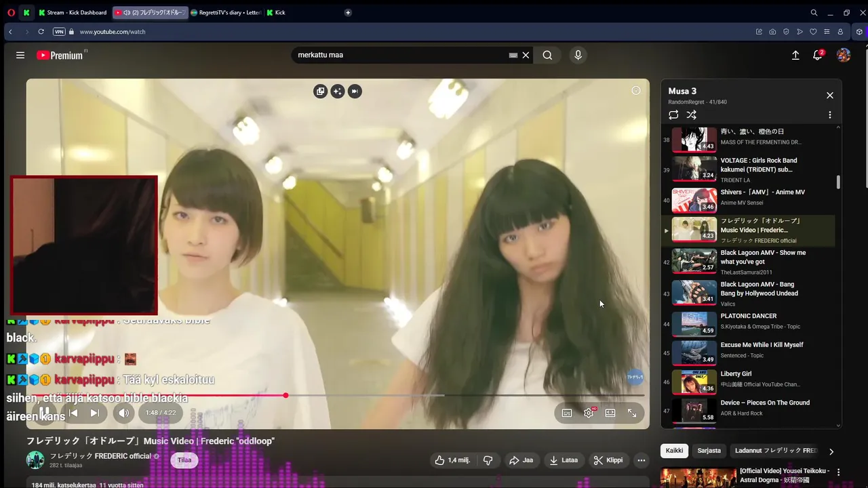This screenshot has width=868, height=488.
Task: Select the Sarjasta filter chip
Action: tap(709, 451)
